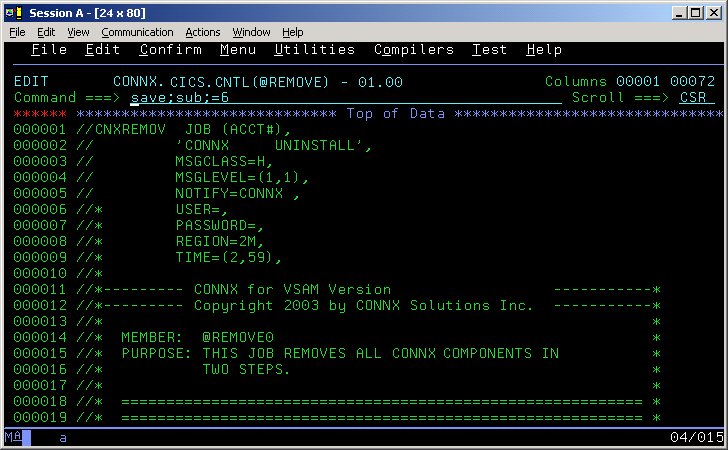Select ISPF Compilers action bar item
728x450 pixels.
(413, 50)
